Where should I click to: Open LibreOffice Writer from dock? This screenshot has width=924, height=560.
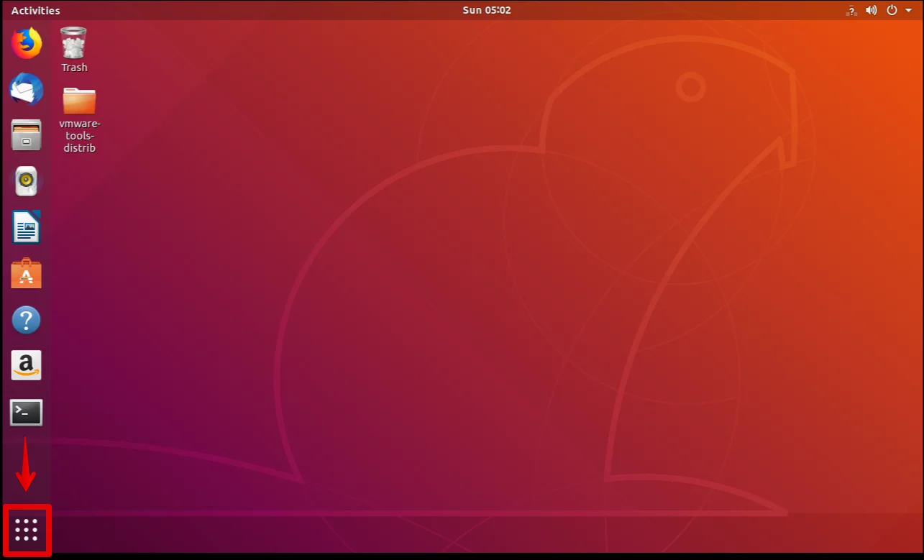click(x=27, y=227)
